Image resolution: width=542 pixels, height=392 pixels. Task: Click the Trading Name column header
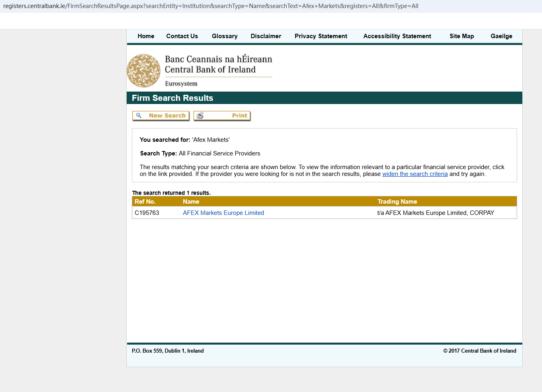tap(397, 202)
